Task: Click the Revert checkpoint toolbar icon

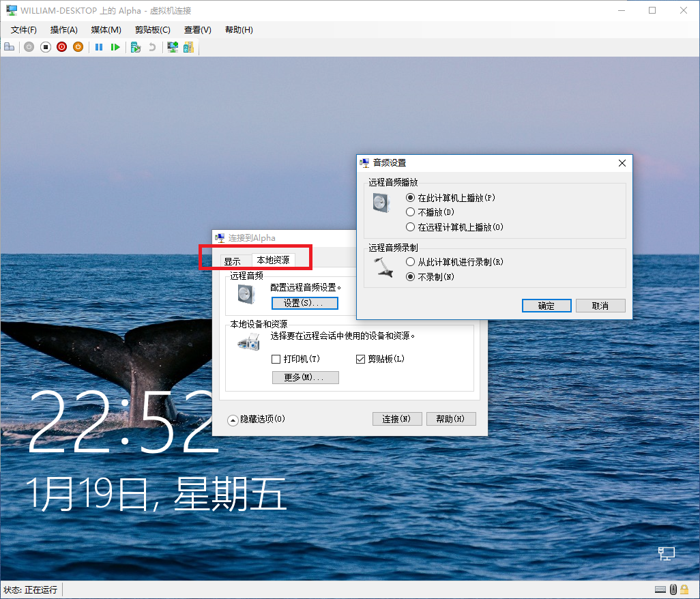Action: point(151,46)
